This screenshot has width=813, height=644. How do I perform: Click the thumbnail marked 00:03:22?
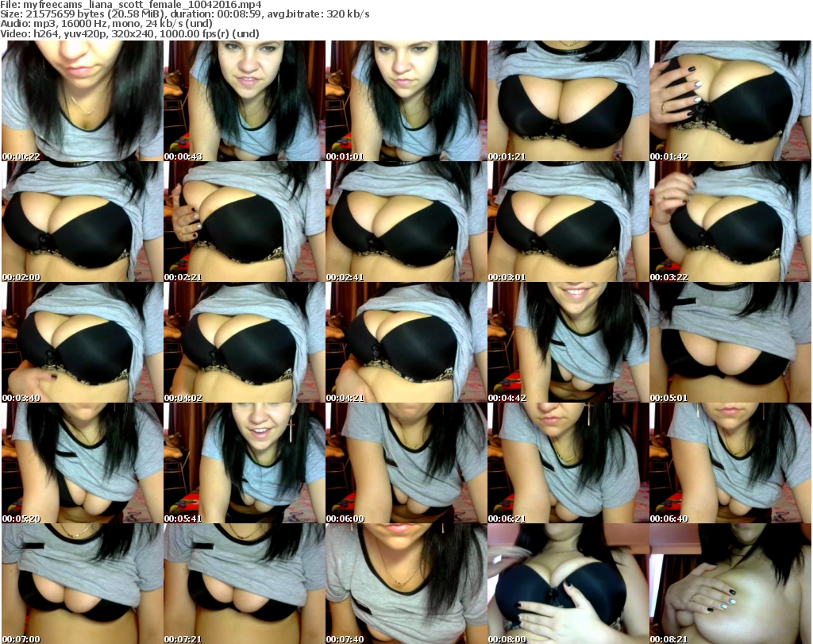(x=730, y=222)
